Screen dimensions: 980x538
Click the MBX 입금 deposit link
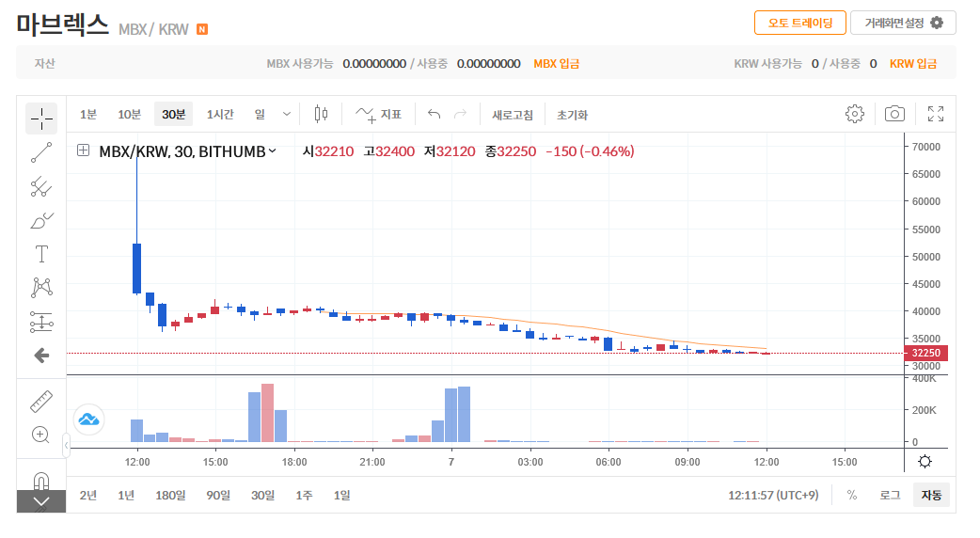[556, 64]
